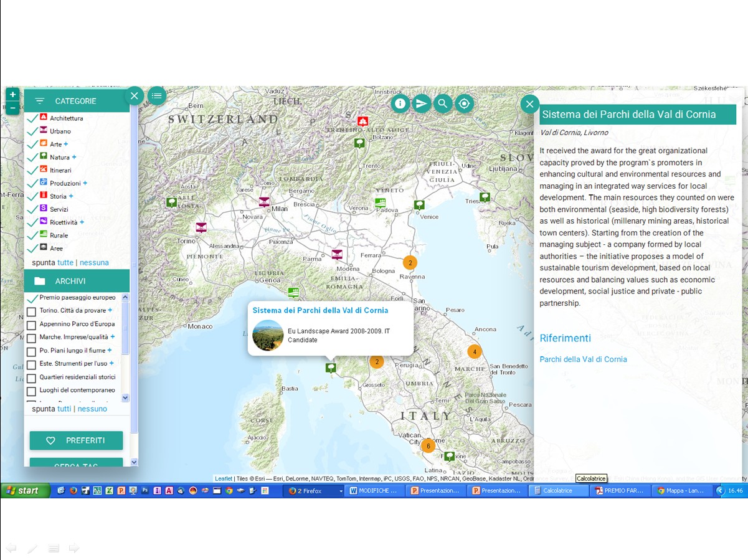
Task: Uncheck the Architettura category
Action: pos(32,118)
